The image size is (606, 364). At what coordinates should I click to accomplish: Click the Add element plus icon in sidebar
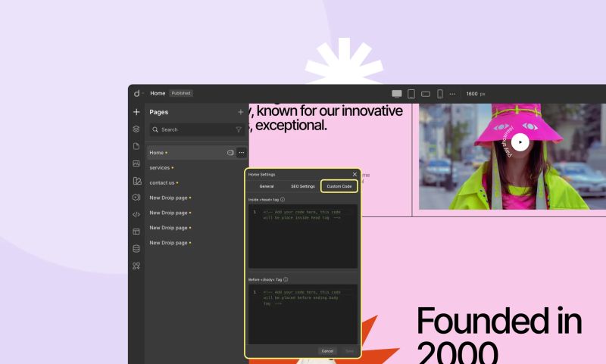point(136,112)
